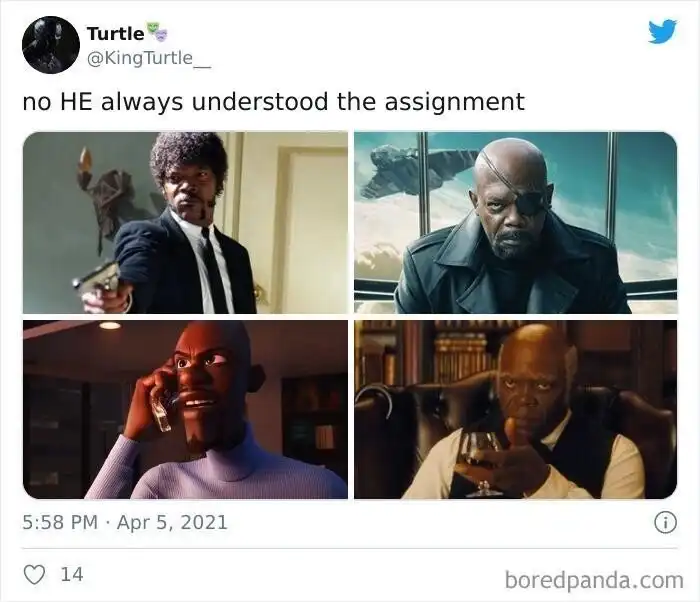The width and height of the screenshot is (700, 602).
Task: Open the 5:58 PM Apr 5, 2021 timestamp
Action: coord(125,523)
